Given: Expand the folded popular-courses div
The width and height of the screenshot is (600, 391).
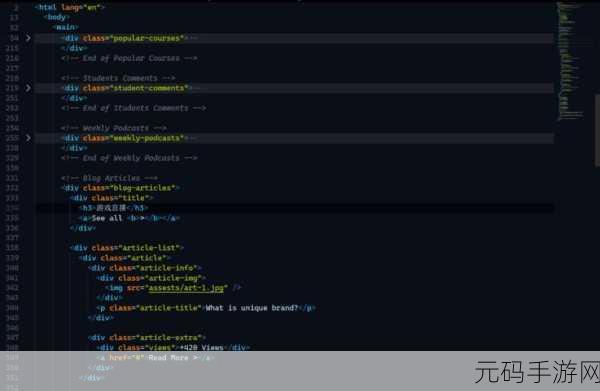Looking at the screenshot, I should coord(28,38).
